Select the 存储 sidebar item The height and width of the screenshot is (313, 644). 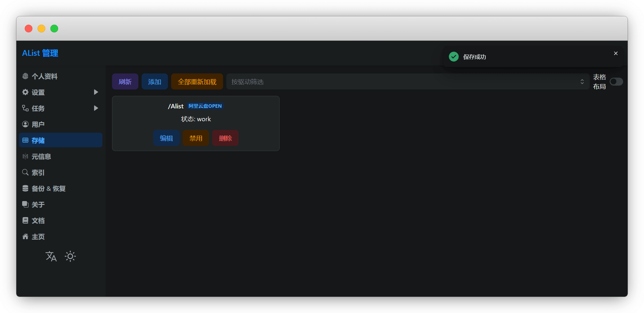tap(61, 140)
